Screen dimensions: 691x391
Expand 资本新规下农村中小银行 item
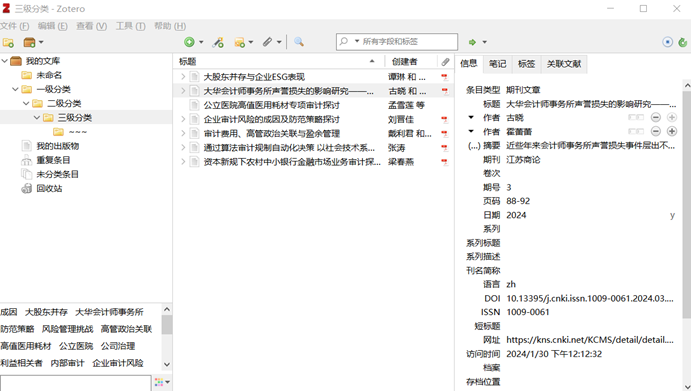coord(183,162)
